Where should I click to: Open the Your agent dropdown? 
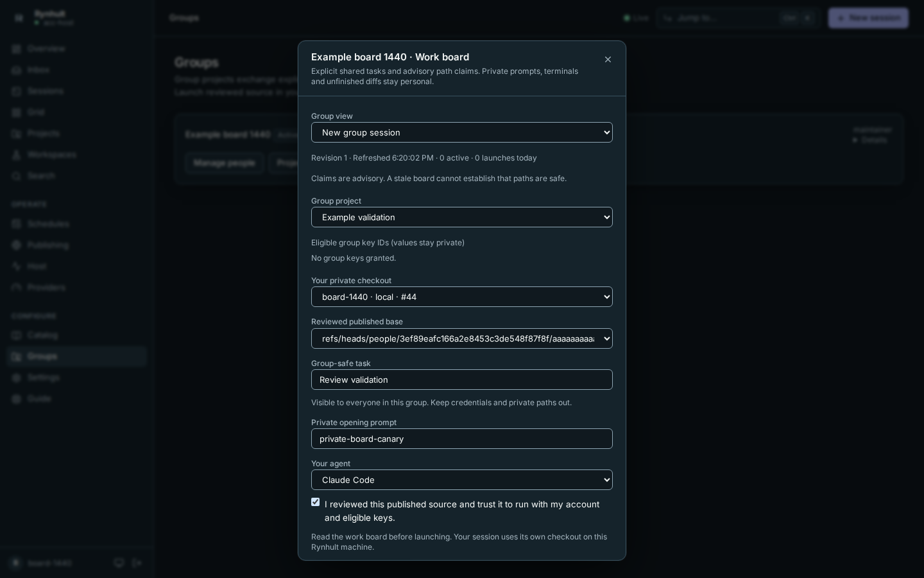click(462, 480)
